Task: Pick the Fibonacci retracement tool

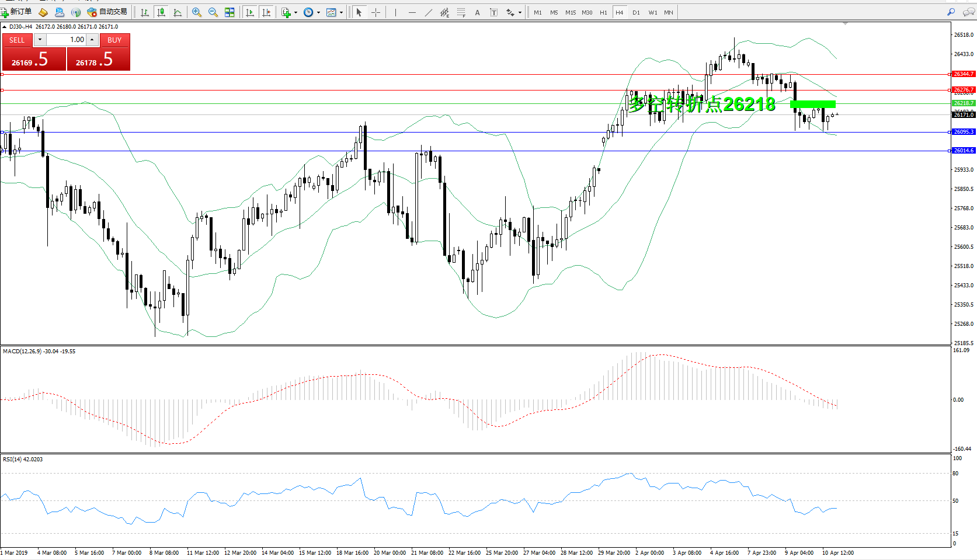Action: point(461,12)
